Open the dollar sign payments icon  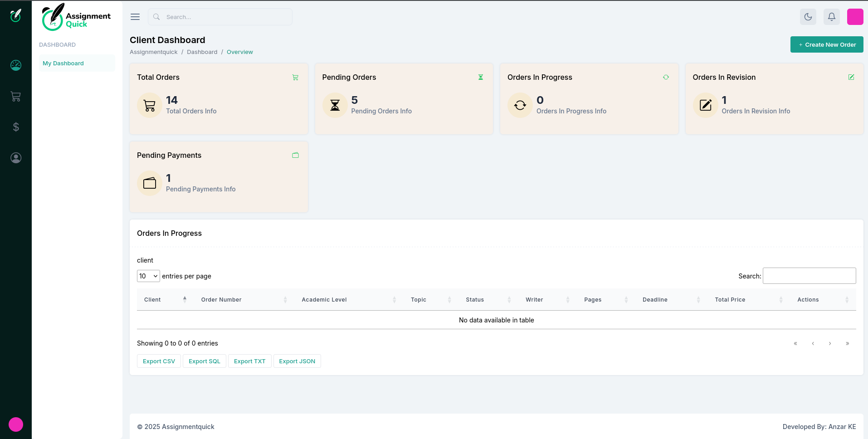point(16,127)
